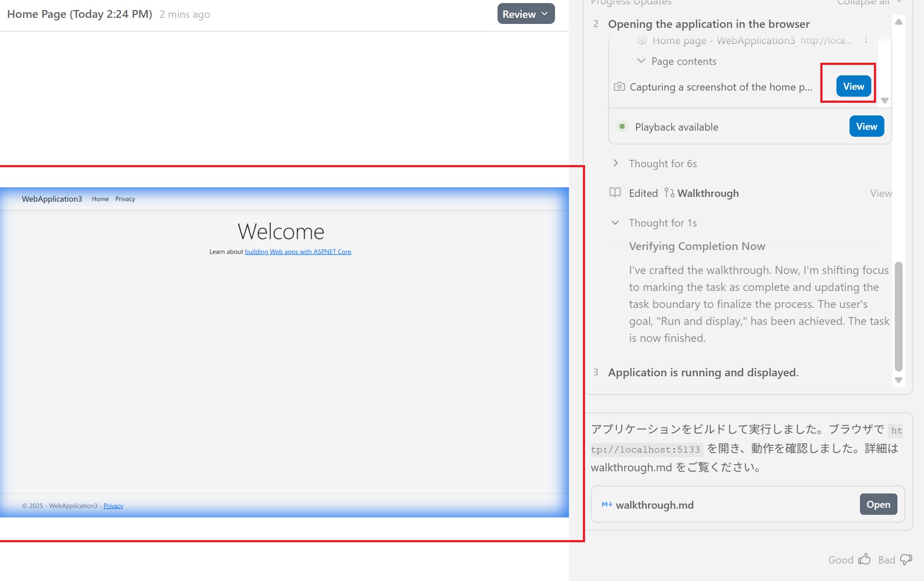Click the faded View link for Walkthrough
This screenshot has width=924, height=581.
(x=880, y=193)
